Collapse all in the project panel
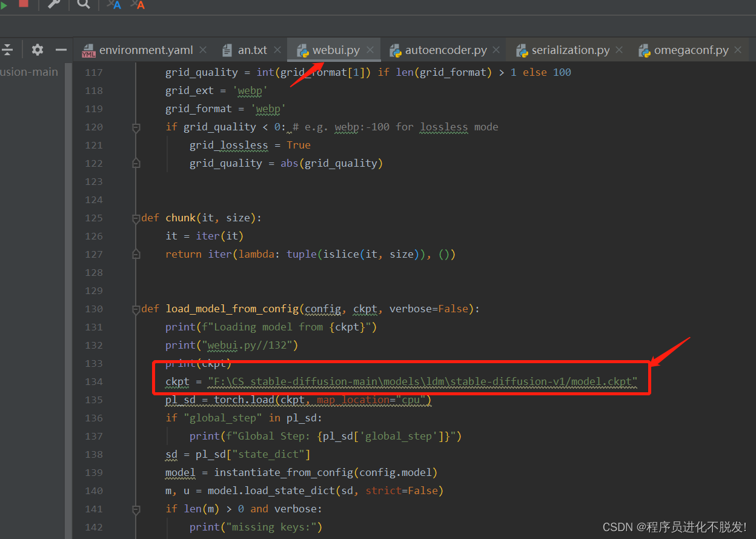 coord(7,50)
